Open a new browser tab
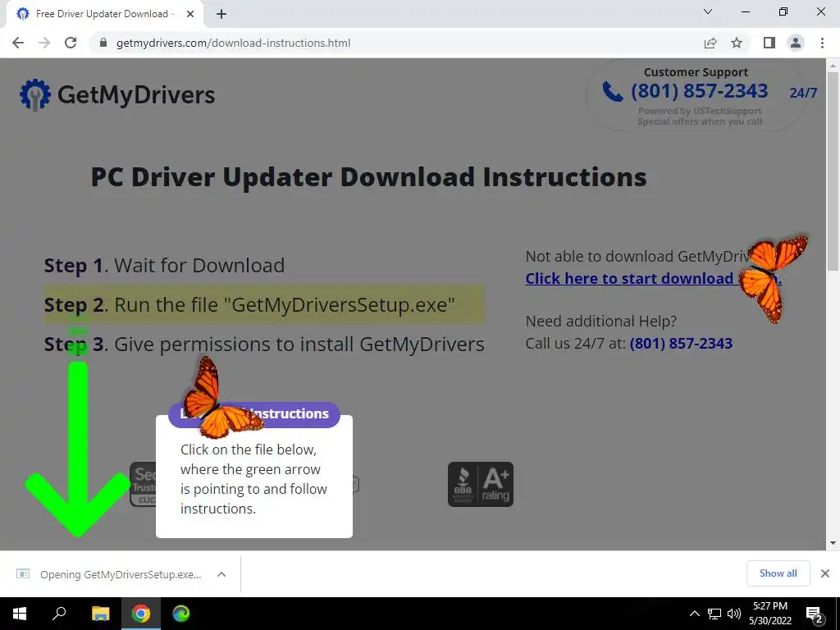 [221, 15]
